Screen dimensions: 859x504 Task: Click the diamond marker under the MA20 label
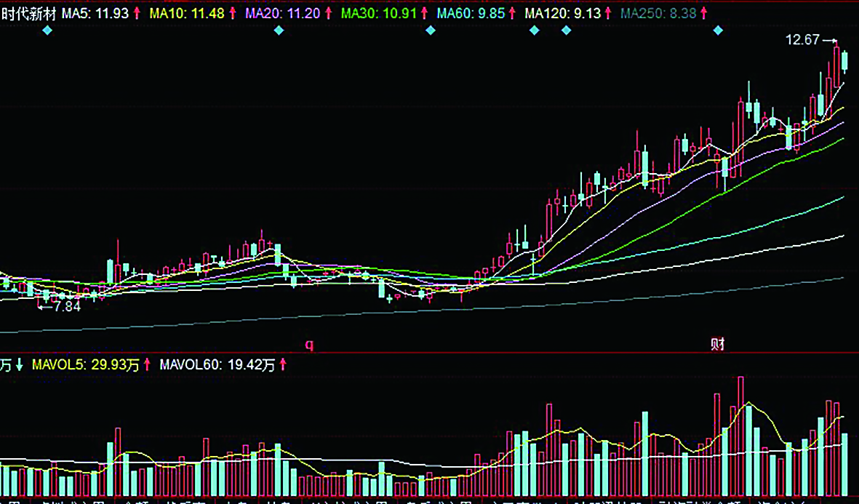click(278, 31)
